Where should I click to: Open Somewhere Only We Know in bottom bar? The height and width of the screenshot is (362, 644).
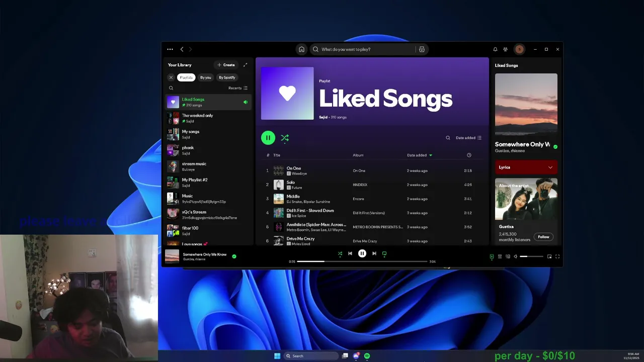coord(205,254)
